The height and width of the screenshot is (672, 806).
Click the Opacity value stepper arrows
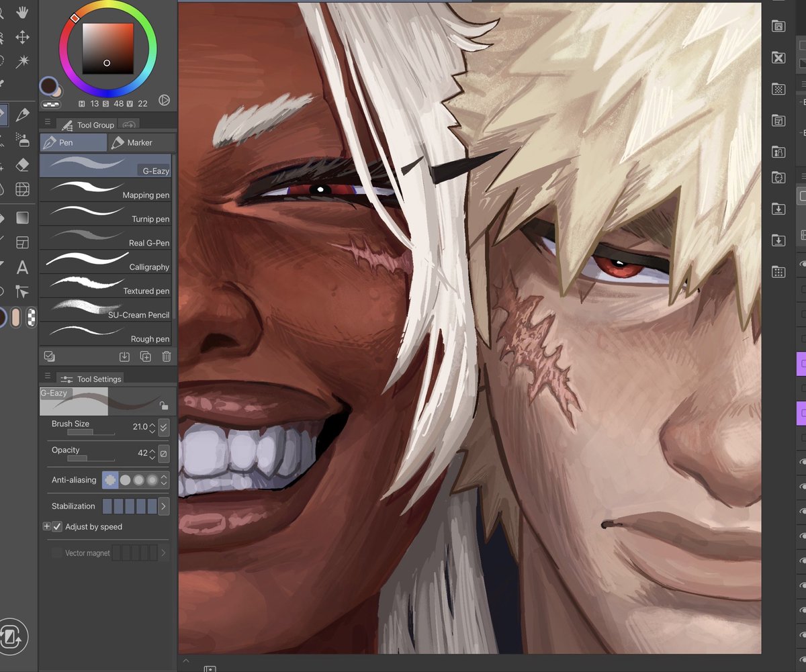click(x=152, y=454)
